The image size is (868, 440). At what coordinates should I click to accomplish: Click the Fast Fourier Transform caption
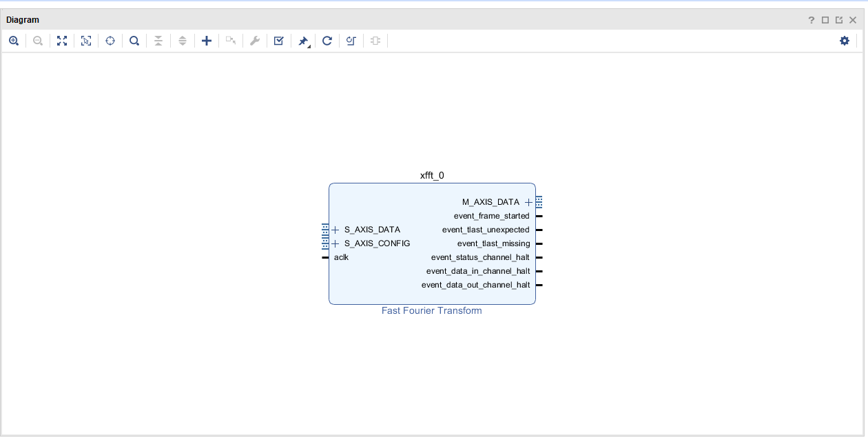(432, 311)
